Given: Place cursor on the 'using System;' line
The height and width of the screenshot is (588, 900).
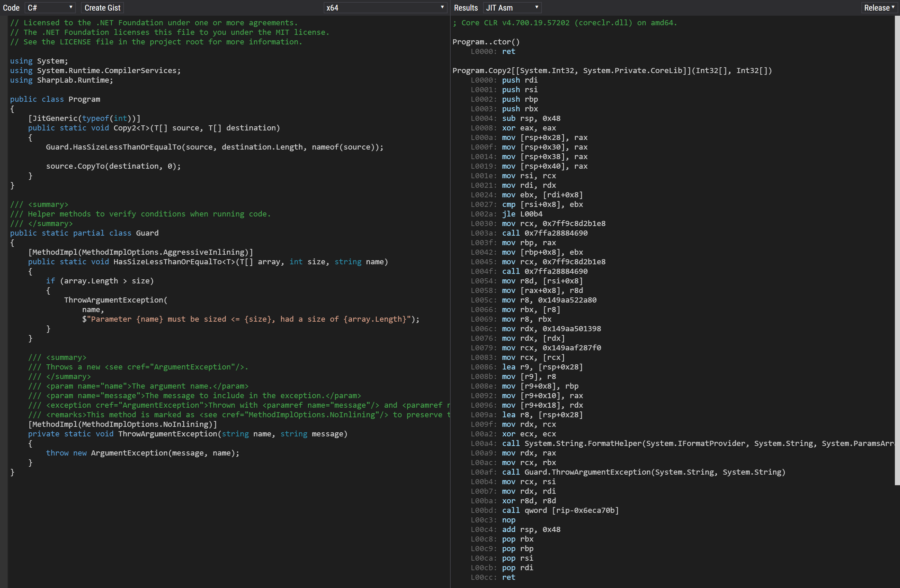Looking at the screenshot, I should pos(39,61).
